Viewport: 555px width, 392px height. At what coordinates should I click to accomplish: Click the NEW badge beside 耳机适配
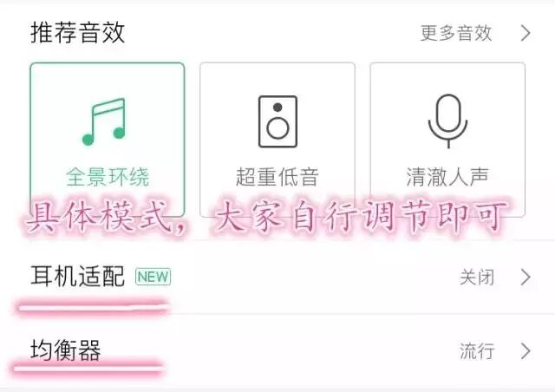click(153, 277)
